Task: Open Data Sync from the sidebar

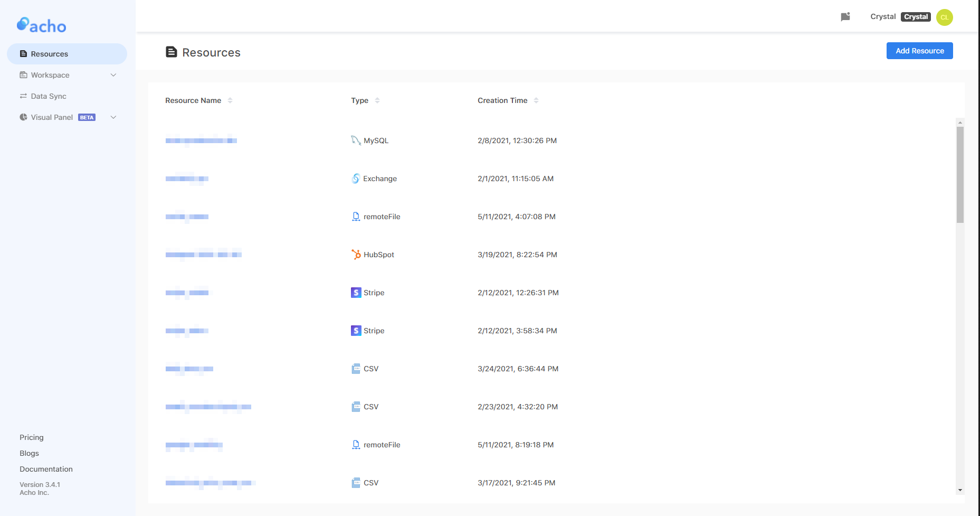Action: 49,96
